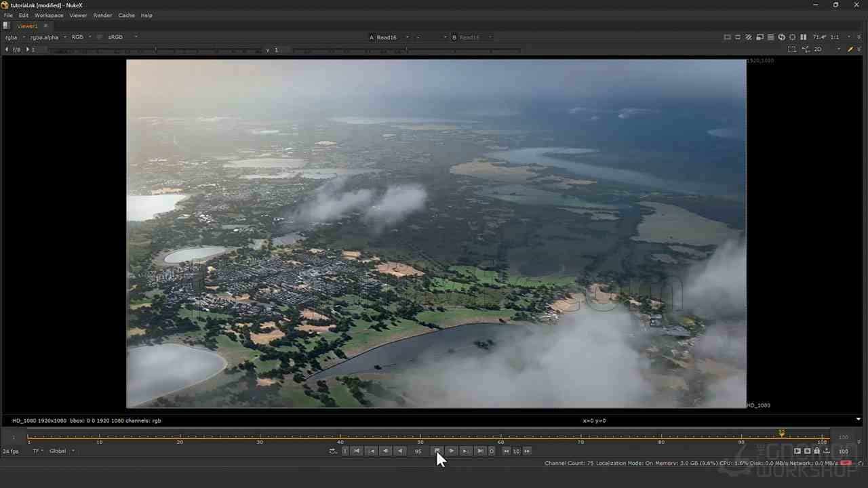This screenshot has width=868, height=488.
Task: Click the stop playback button
Action: pos(437,451)
